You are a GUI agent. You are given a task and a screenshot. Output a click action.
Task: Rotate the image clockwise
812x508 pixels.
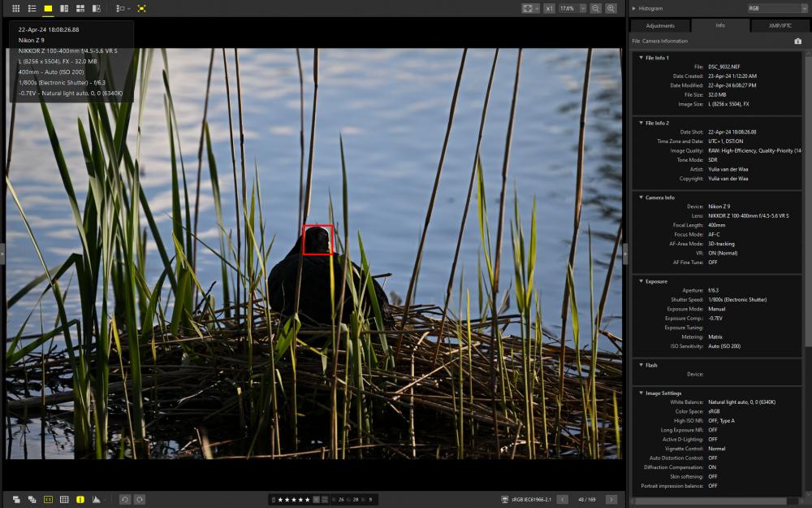pyautogui.click(x=140, y=499)
